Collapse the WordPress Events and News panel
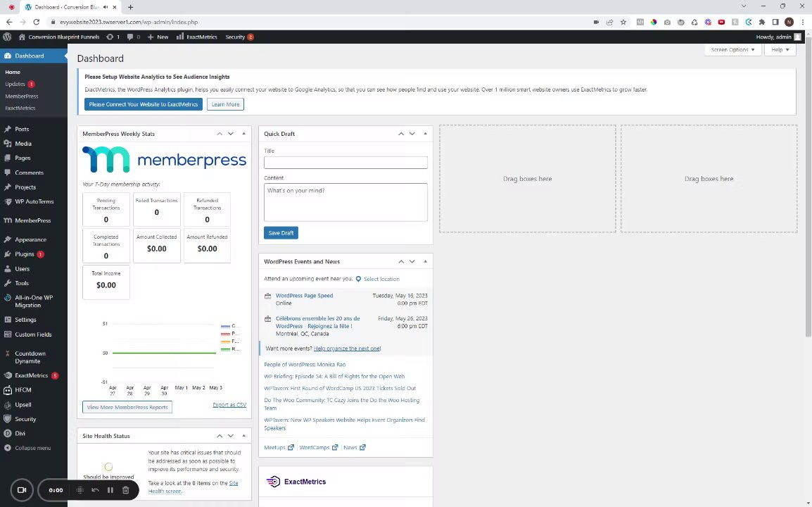Viewport: 812px width, 507px height. pos(425,262)
